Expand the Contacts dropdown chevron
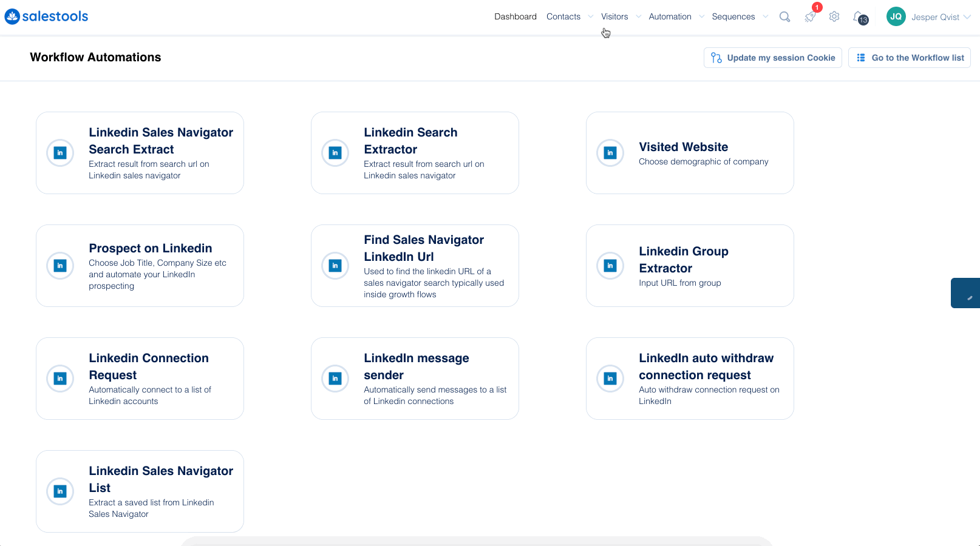This screenshot has height=546, width=980. click(x=591, y=17)
